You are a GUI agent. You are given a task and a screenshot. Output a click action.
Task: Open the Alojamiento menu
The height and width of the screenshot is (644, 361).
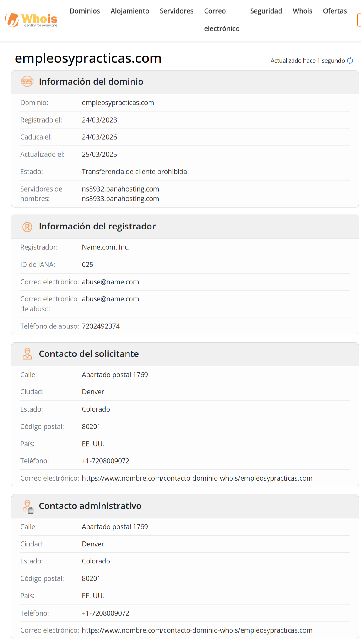(130, 11)
